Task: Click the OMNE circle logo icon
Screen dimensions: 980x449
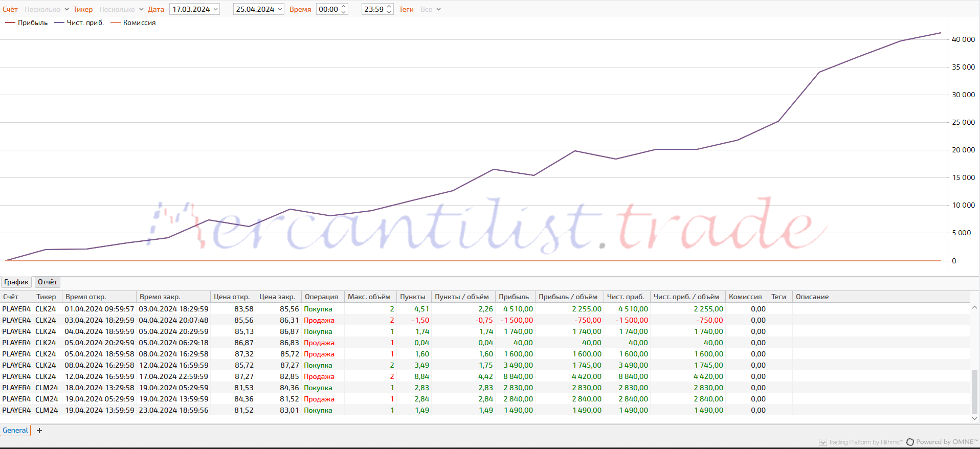Action: coord(910,442)
